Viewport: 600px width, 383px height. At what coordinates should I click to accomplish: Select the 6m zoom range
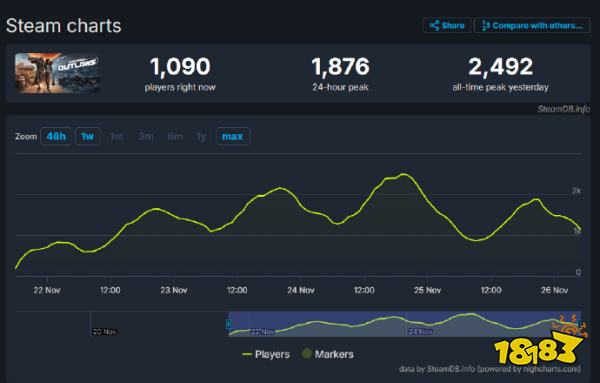click(175, 136)
